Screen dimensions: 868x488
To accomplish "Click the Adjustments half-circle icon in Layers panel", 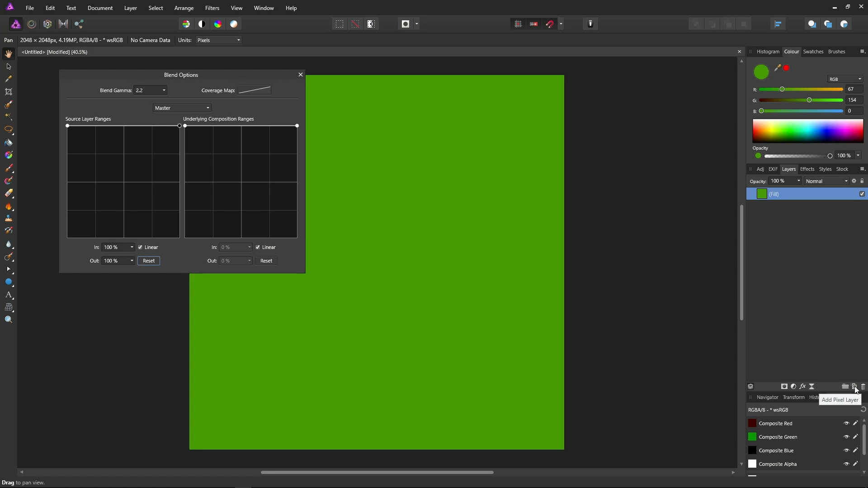I will pyautogui.click(x=793, y=386).
